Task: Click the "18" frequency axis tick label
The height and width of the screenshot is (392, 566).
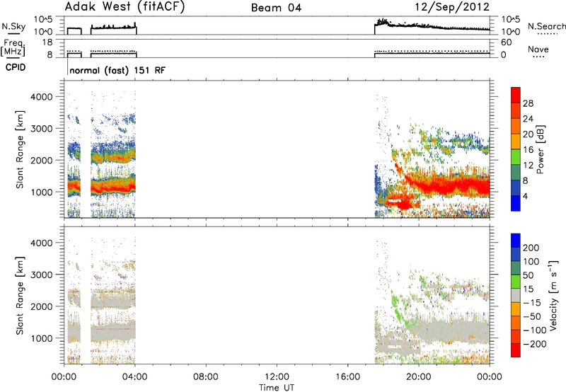Action: (47, 42)
